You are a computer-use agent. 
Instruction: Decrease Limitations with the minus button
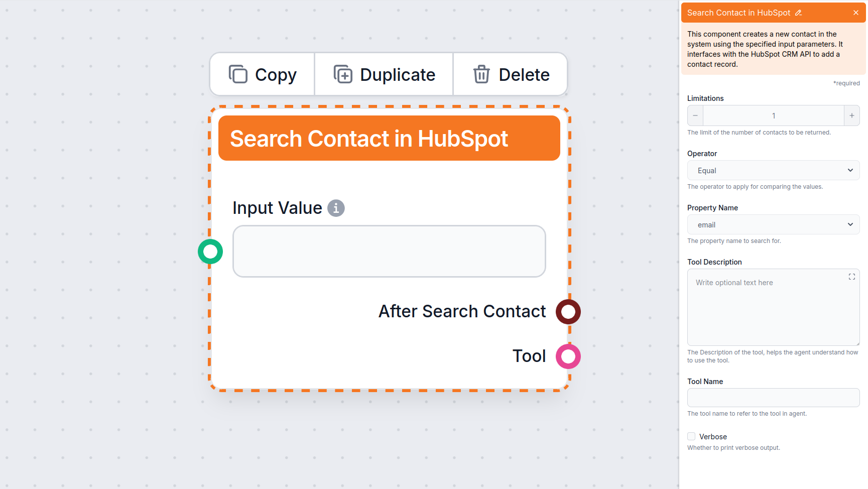[695, 115]
